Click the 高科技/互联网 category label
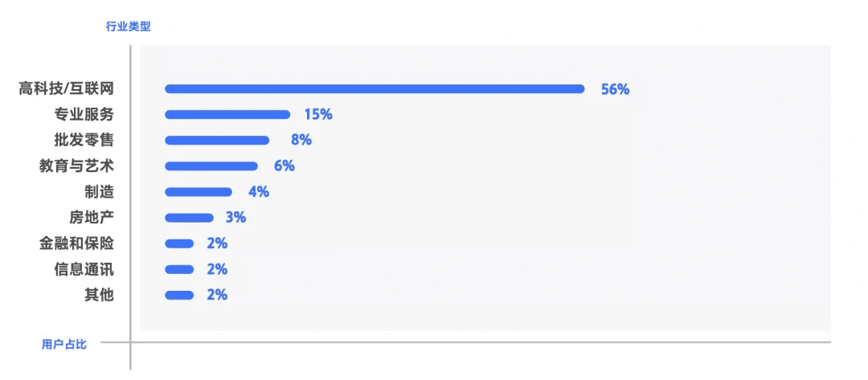The height and width of the screenshot is (380, 868). tap(67, 88)
